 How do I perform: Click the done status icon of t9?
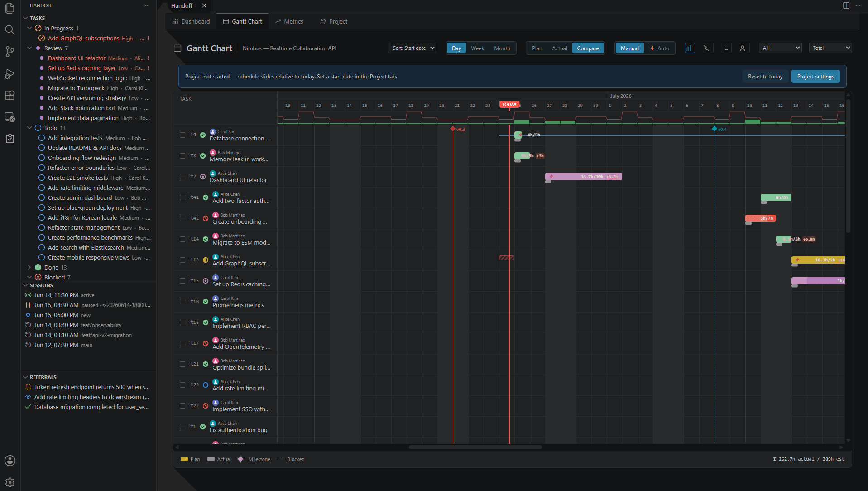(203, 135)
